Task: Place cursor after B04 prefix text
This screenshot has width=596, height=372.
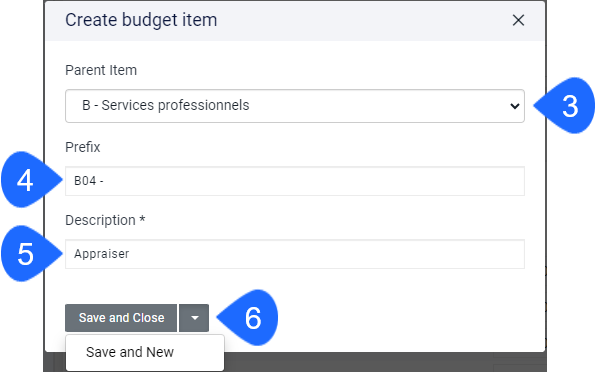Action: [105, 181]
